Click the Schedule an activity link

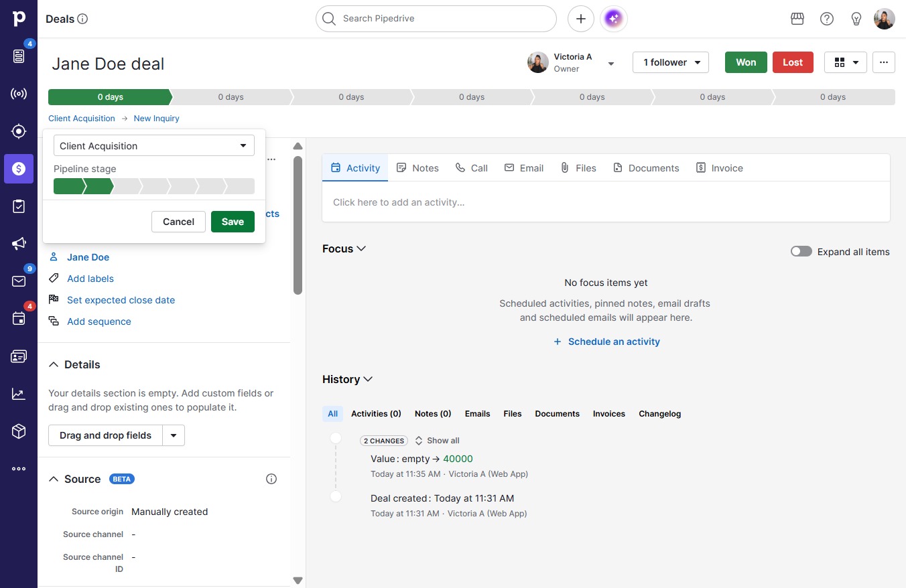(x=606, y=342)
